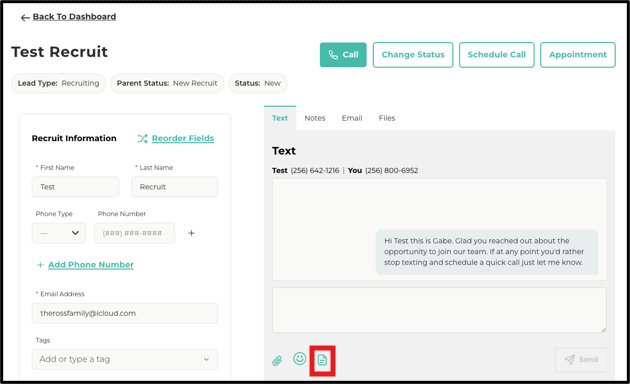Click the Lead Type: Recruiting badge

pos(59,83)
